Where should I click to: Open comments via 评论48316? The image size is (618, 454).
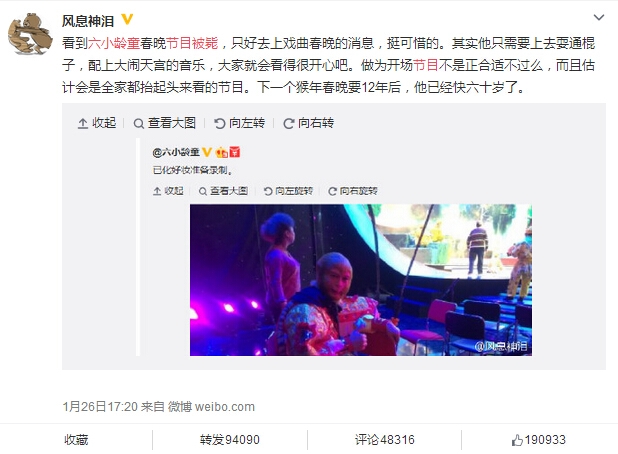[x=384, y=439]
